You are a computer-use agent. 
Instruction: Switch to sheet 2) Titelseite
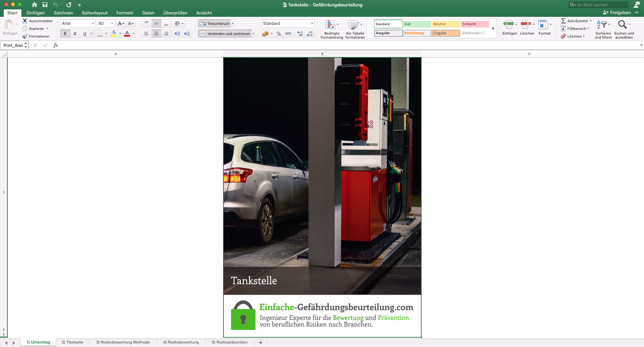72,342
